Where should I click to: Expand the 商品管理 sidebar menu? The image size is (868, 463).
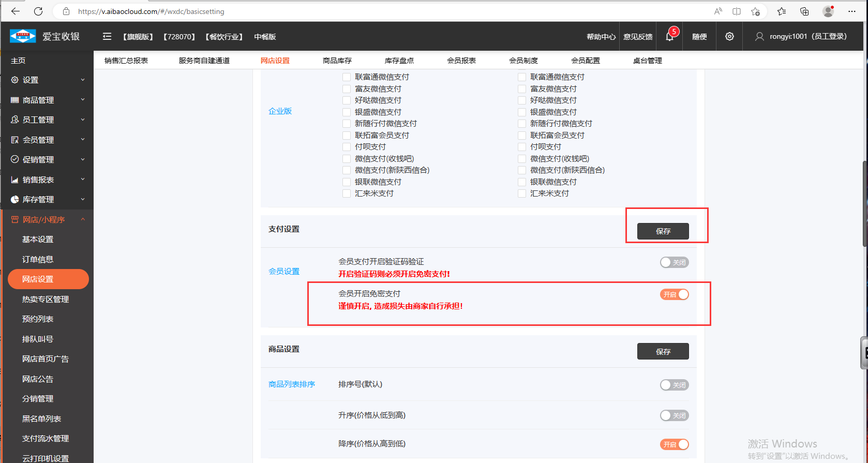pos(47,100)
